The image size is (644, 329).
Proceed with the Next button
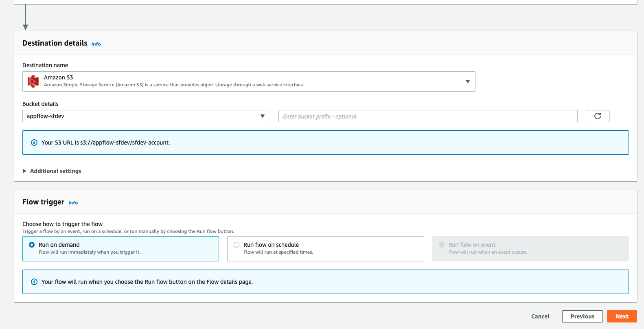coord(622,316)
